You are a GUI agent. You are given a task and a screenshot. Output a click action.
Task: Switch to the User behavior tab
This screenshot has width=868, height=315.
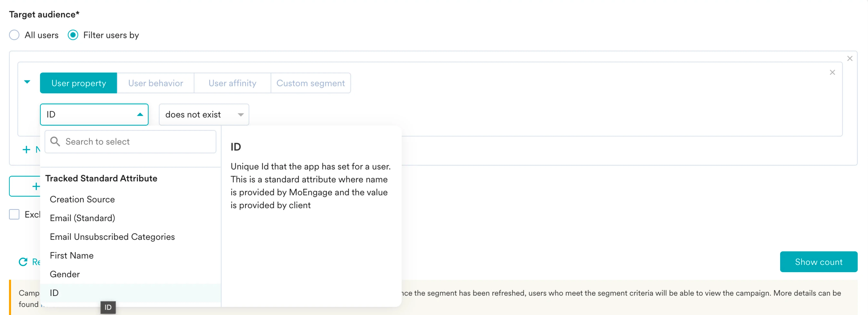(155, 83)
